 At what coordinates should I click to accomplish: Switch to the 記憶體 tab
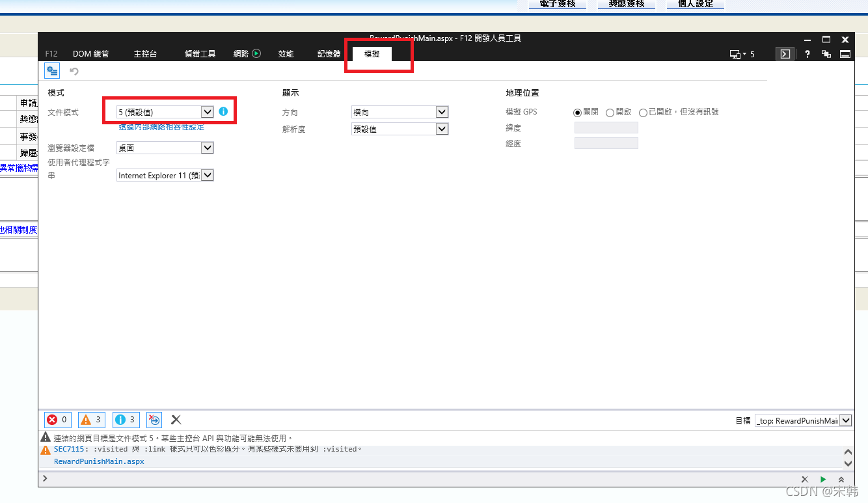click(329, 54)
